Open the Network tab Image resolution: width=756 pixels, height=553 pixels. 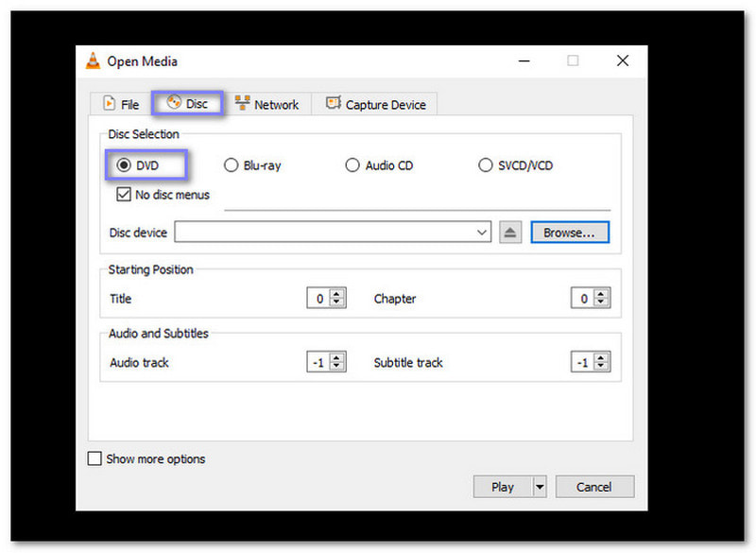point(267,104)
